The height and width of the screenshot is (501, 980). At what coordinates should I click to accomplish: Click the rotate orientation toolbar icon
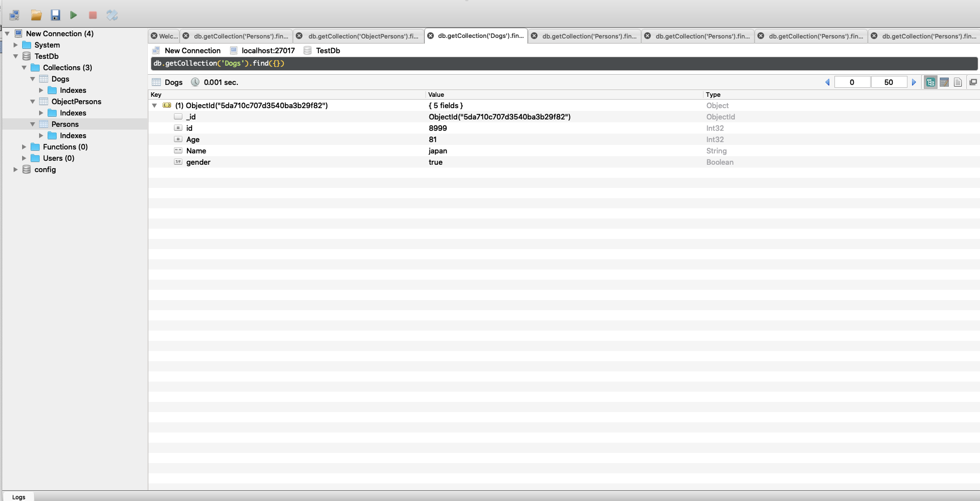[112, 15]
